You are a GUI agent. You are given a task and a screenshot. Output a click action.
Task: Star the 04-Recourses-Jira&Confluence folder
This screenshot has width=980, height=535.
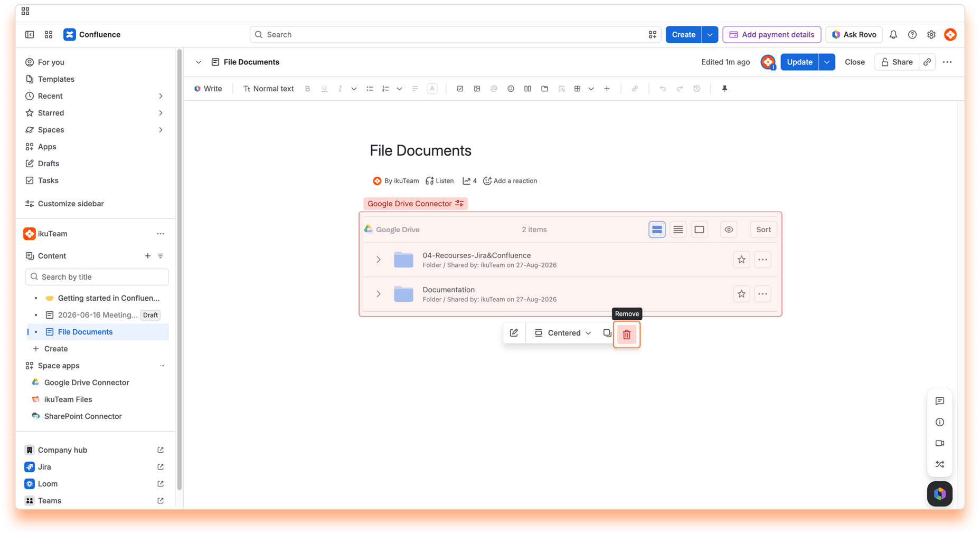(x=741, y=260)
